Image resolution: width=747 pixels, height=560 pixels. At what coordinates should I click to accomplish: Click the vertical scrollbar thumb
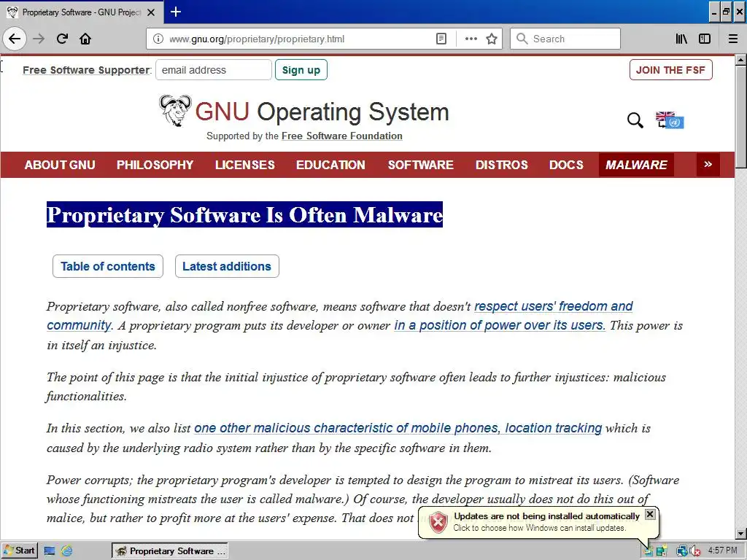click(740, 117)
